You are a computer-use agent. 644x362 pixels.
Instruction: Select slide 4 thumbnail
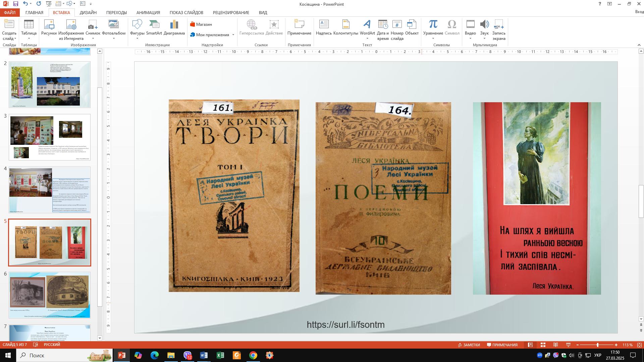coord(50,190)
